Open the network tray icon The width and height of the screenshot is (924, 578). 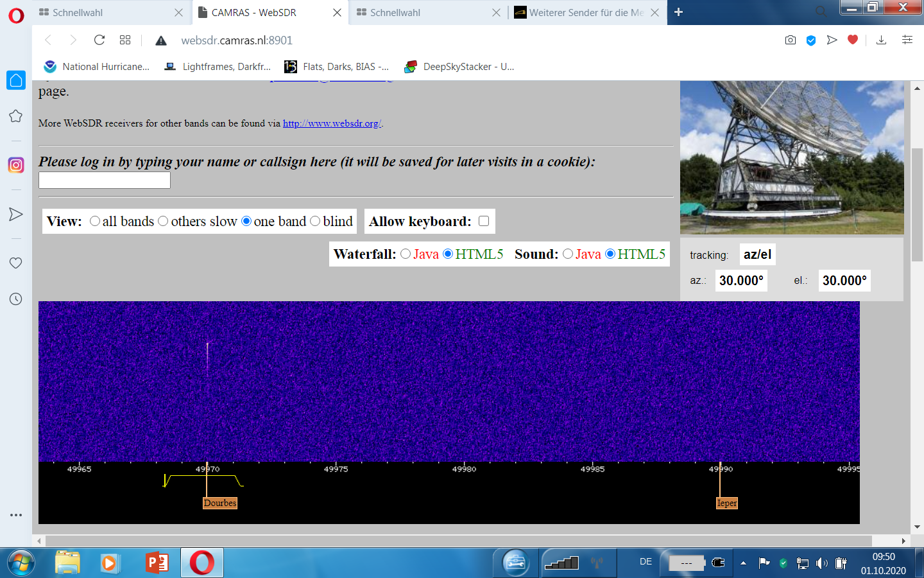click(x=802, y=563)
